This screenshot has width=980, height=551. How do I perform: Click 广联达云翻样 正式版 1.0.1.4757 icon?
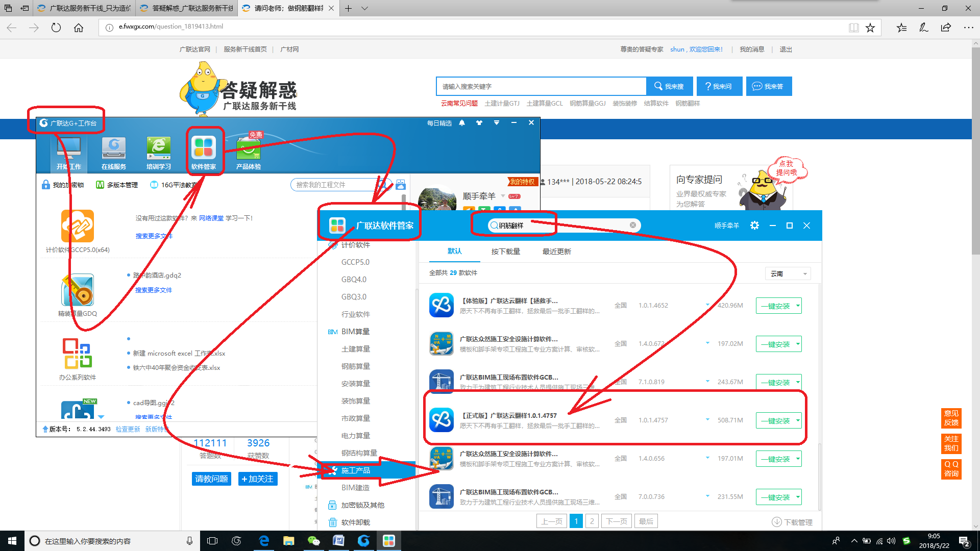(x=442, y=420)
